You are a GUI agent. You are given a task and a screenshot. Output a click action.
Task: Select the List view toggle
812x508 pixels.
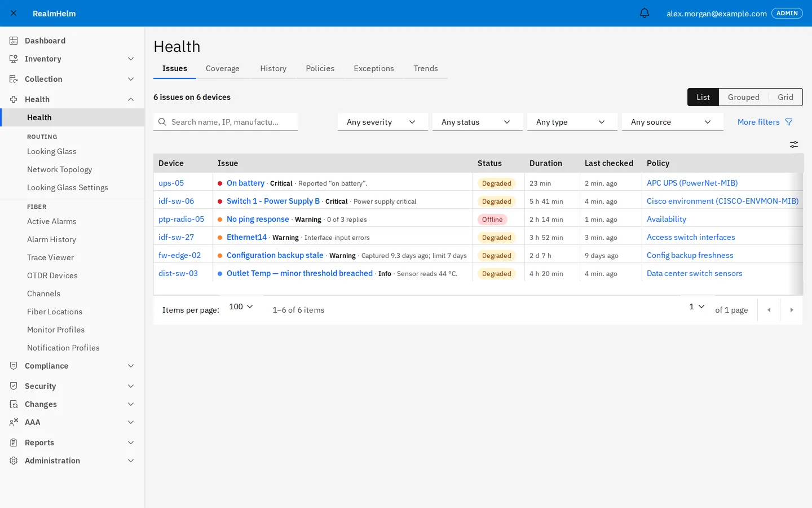point(703,97)
